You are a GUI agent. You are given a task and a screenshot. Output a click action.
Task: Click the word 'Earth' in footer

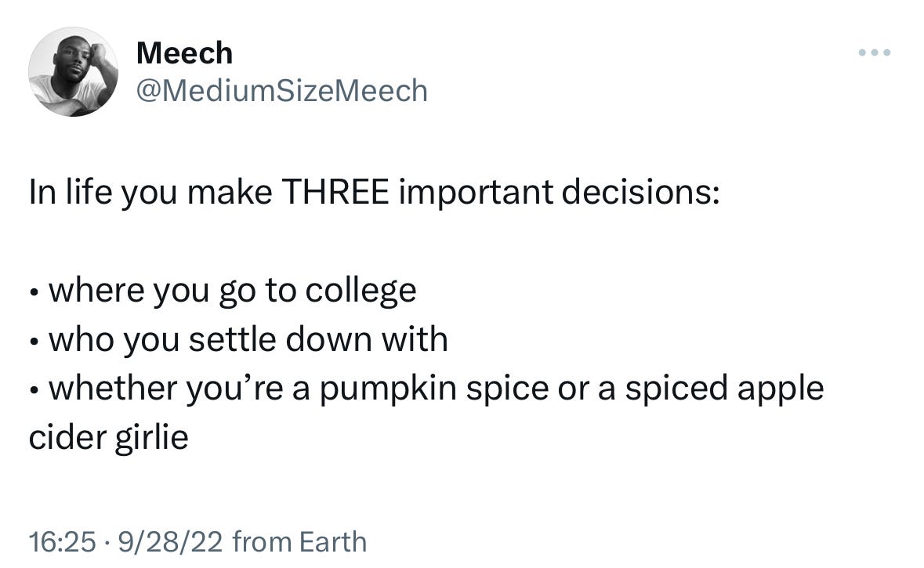click(x=333, y=542)
